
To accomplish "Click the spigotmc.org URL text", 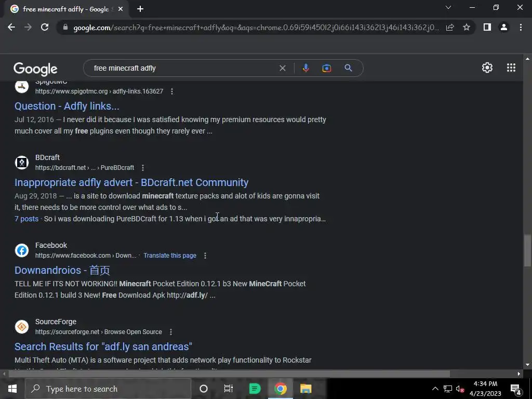I will tap(99, 91).
